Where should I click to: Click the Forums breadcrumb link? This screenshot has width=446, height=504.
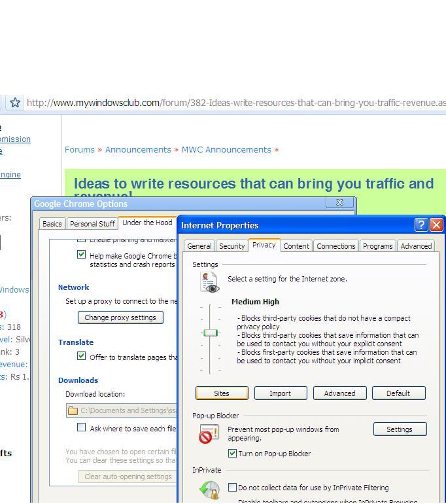pos(80,149)
